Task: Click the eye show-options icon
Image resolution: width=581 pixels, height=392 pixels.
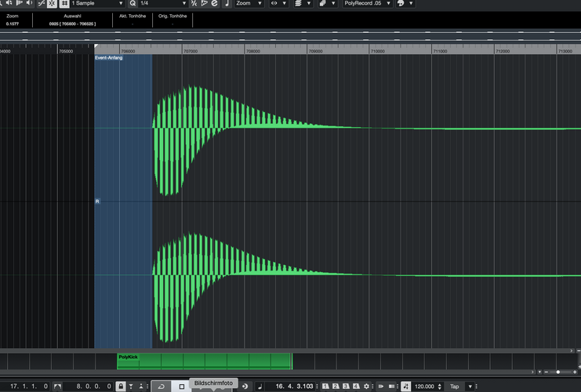Action: [274, 3]
